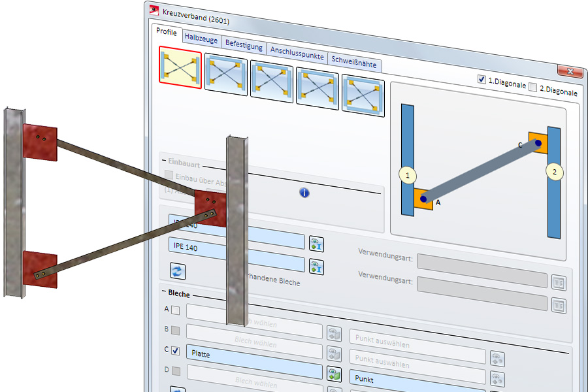Untick the plate C checkbox

(175, 351)
